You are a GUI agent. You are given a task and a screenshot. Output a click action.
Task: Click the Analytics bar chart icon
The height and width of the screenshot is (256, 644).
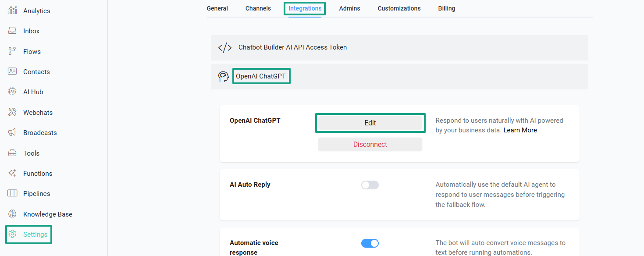12,11
